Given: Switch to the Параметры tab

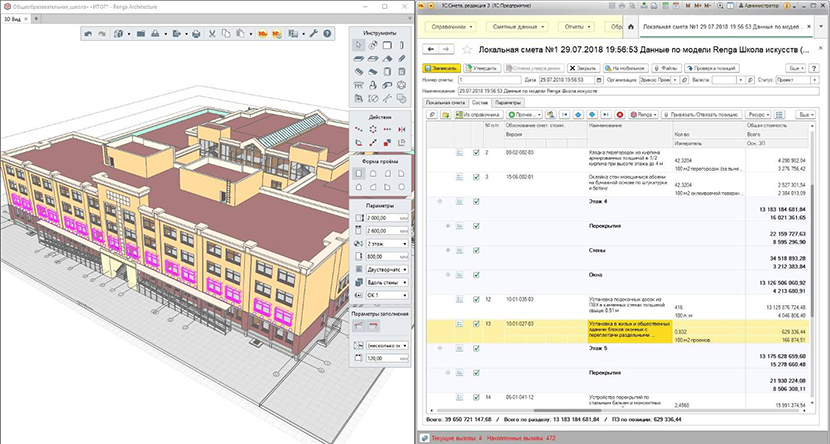Looking at the screenshot, I should tap(508, 103).
